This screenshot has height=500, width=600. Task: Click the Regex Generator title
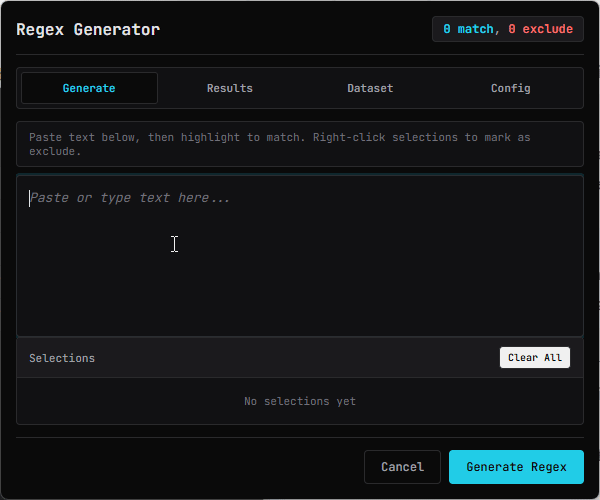(x=88, y=30)
